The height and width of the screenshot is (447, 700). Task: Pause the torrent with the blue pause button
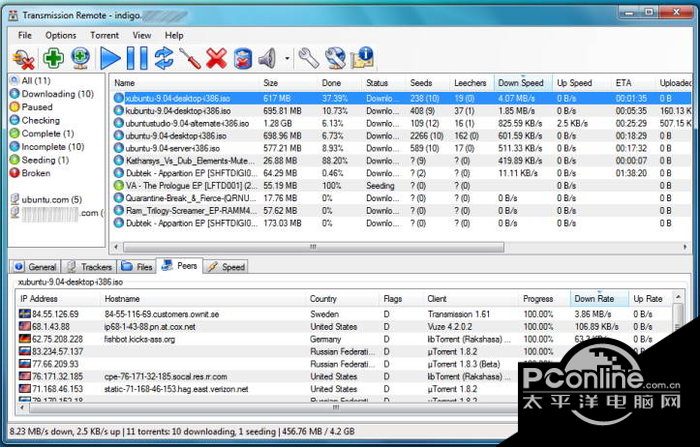(x=137, y=58)
